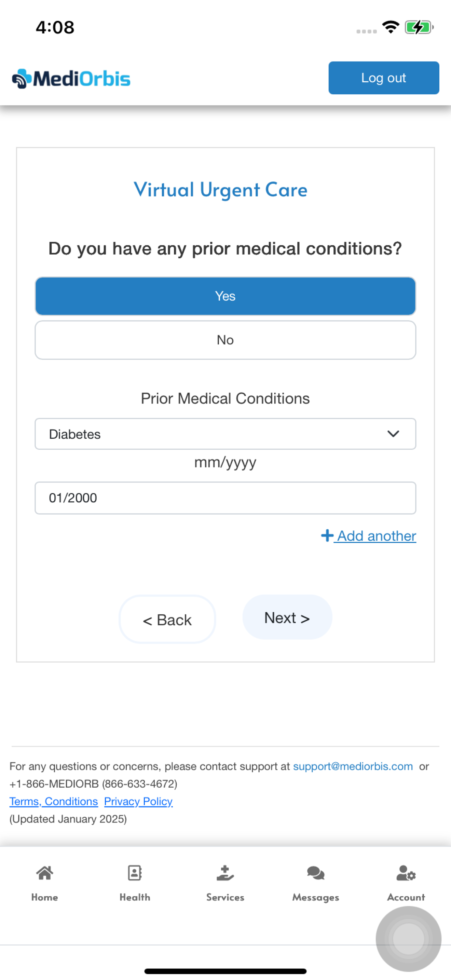Open the Privacy Policy link

(x=138, y=801)
